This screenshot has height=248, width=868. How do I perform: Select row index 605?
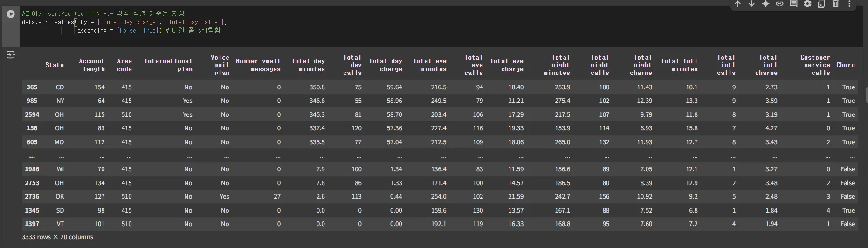(x=32, y=142)
